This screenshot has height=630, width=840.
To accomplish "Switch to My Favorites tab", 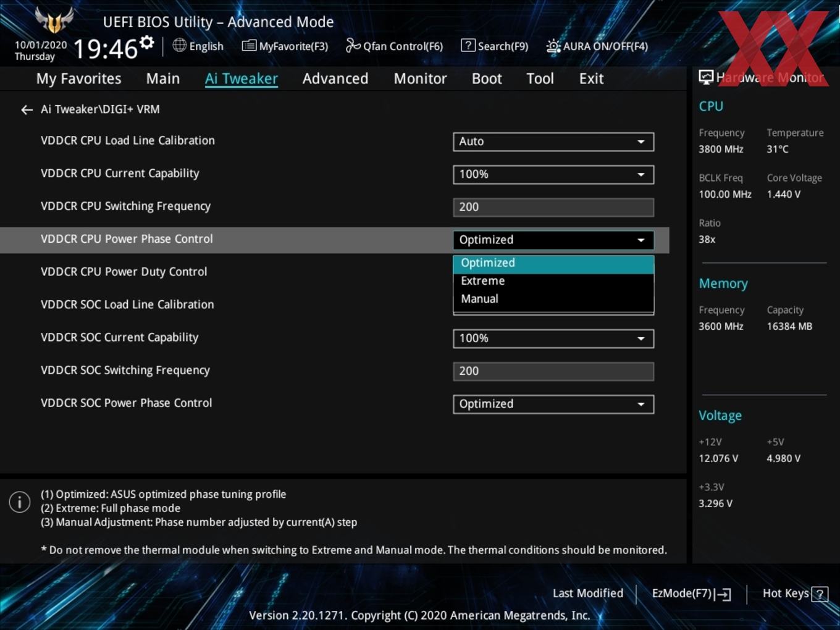I will (x=78, y=79).
